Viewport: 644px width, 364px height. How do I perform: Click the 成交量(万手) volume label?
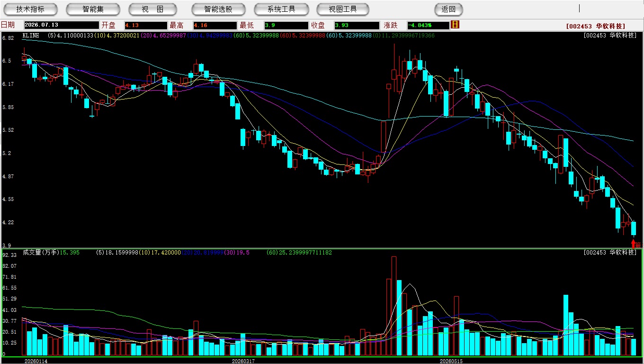[41, 253]
